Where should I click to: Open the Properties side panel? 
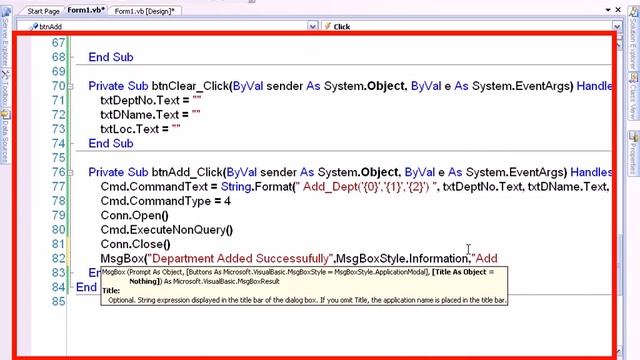633,153
